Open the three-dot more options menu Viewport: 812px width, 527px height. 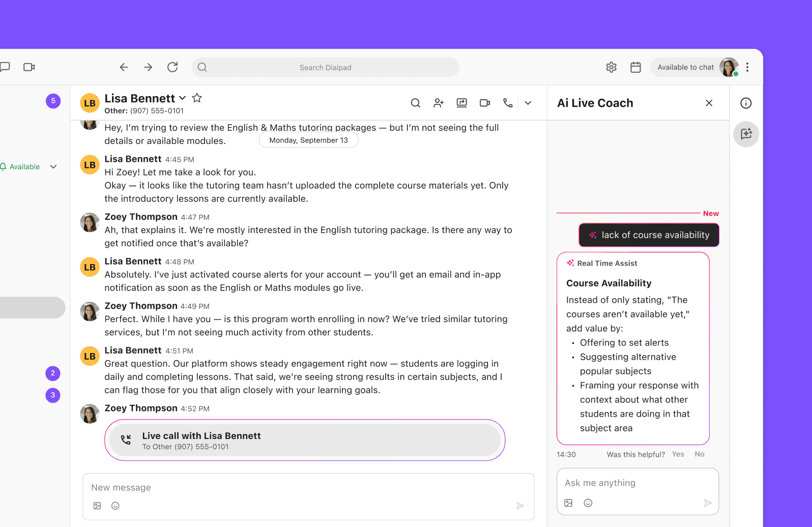(747, 67)
